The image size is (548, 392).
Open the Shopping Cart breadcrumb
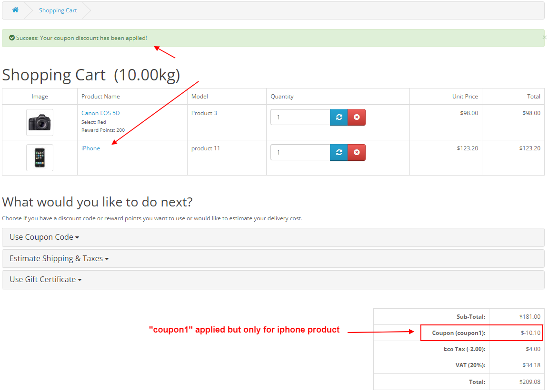(x=58, y=10)
